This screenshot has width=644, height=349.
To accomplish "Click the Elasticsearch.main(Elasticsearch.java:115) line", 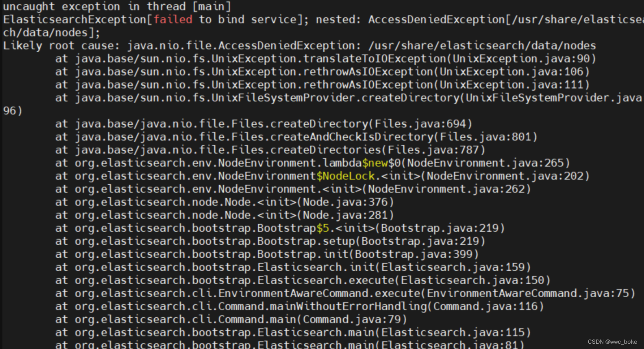I will pos(293,332).
